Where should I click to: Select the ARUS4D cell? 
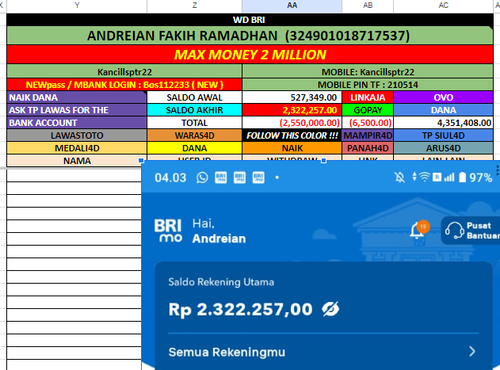[x=443, y=148]
